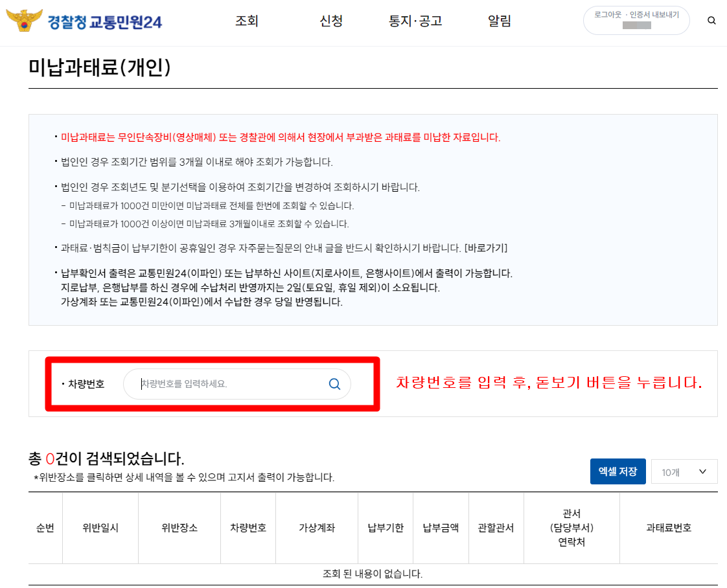Click the 차량번호 input field
Screen dimensions: 727x588
227,384
